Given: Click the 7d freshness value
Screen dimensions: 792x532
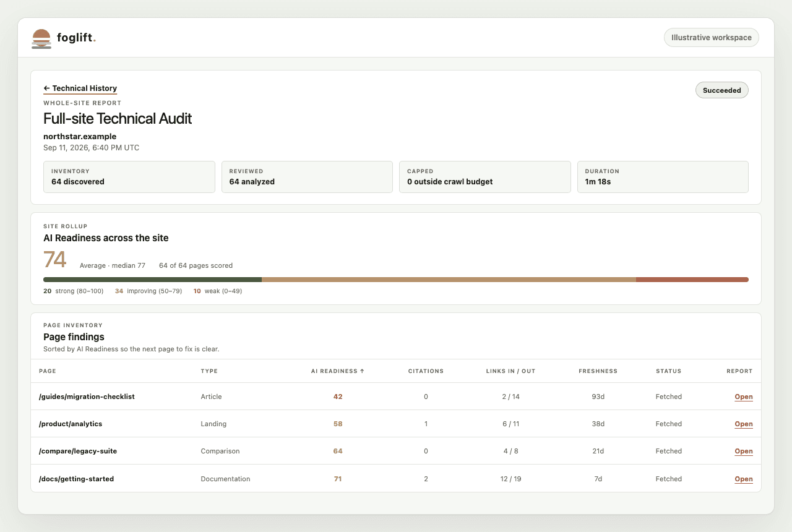Looking at the screenshot, I should point(598,479).
